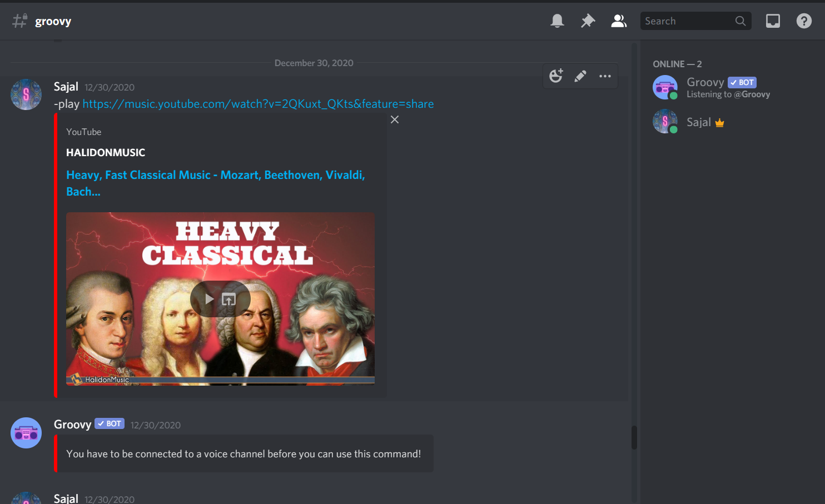Click the BOT badge beside Groovy in chat
This screenshot has width=825, height=504.
(110, 424)
